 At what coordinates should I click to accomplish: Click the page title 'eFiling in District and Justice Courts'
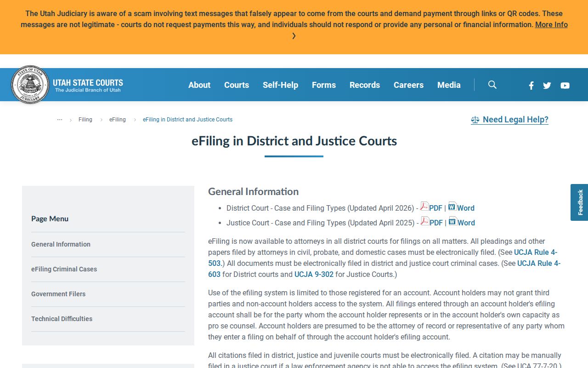click(x=294, y=141)
